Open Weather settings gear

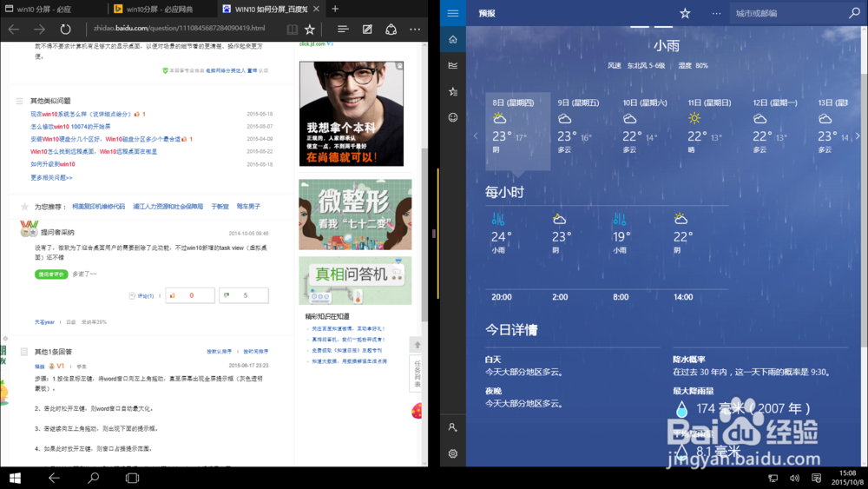click(453, 453)
